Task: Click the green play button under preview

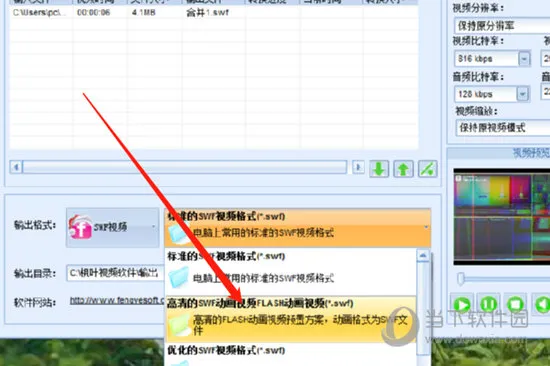Action: [x=462, y=304]
